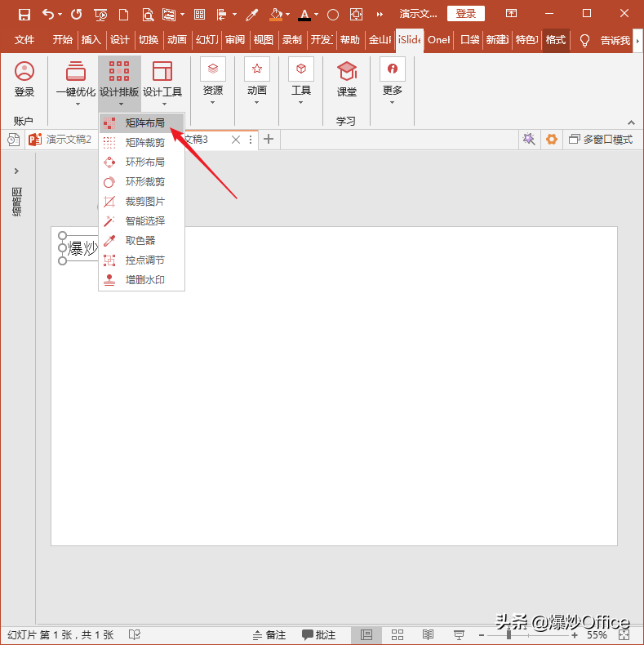Click the spell check status icon
The image size is (644, 645).
[135, 634]
